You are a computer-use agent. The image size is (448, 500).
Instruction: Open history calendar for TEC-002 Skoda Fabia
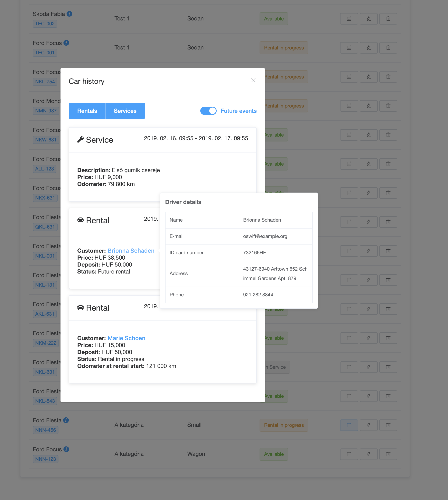(x=349, y=19)
